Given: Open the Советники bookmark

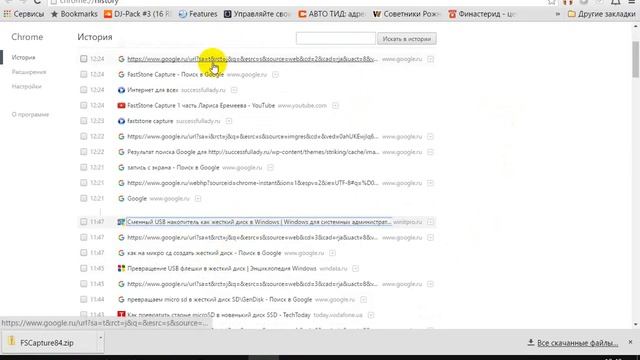Looking at the screenshot, I should click(407, 14).
